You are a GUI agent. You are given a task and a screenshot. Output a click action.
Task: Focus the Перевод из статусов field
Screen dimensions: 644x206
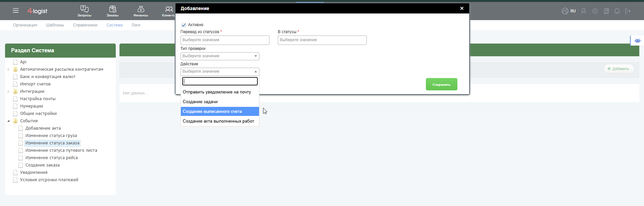(x=225, y=40)
